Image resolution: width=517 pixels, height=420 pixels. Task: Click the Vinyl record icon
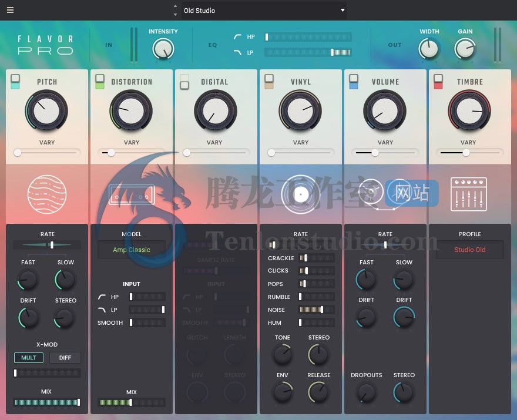[x=301, y=194]
